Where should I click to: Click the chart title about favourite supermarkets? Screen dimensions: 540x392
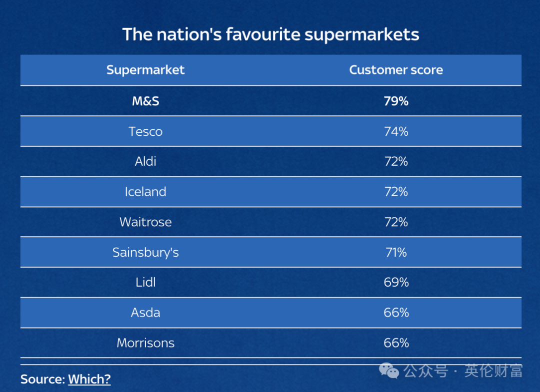(270, 34)
